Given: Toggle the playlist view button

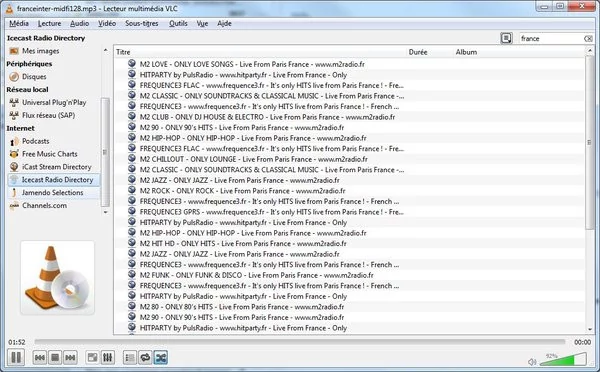Looking at the screenshot, I should point(130,357).
